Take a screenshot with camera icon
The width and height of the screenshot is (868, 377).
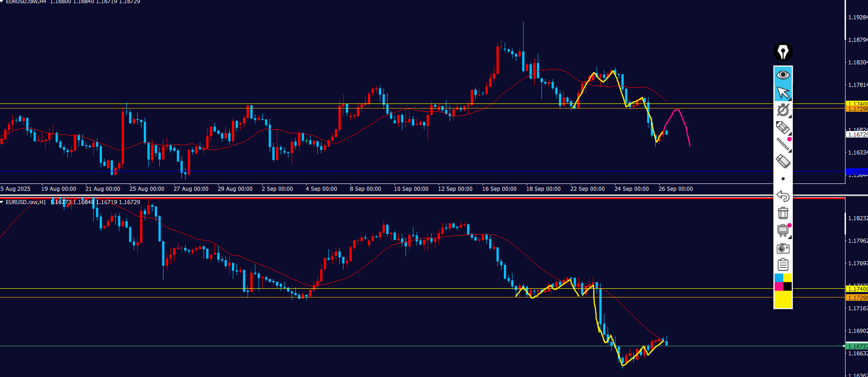click(783, 248)
